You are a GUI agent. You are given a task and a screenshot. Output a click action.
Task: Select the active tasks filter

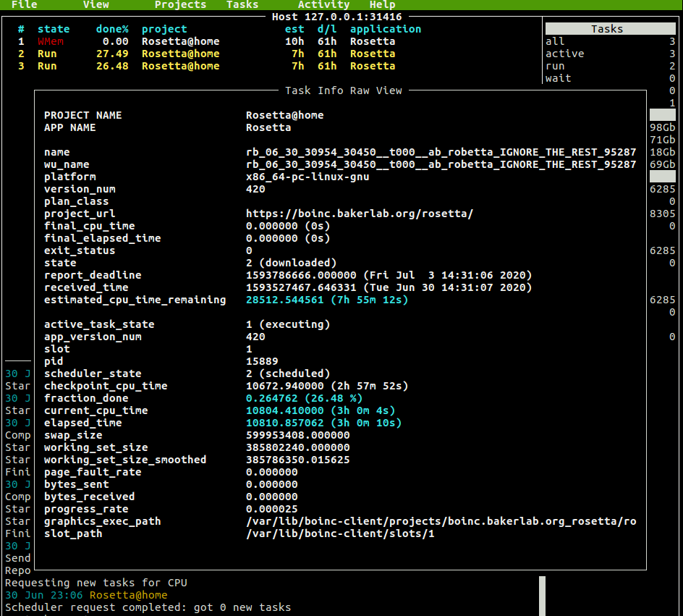[610, 54]
